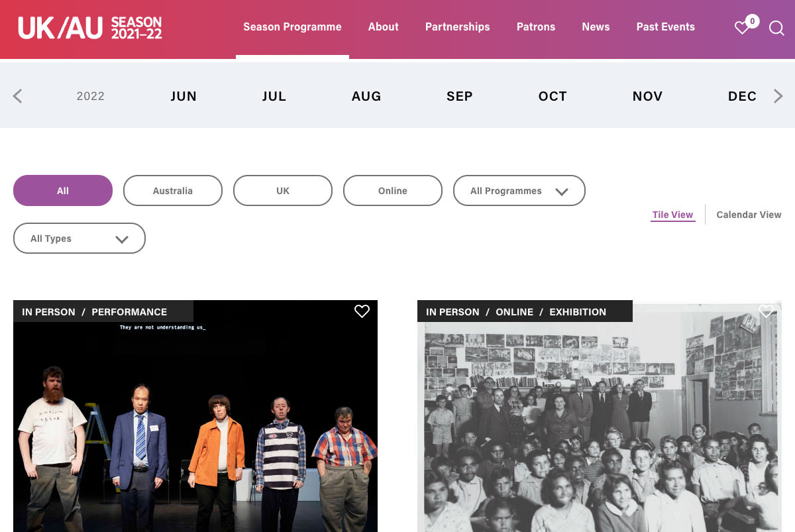Screen dimensions: 795x532
Task: Click the previous months left arrow
Action: pos(18,96)
